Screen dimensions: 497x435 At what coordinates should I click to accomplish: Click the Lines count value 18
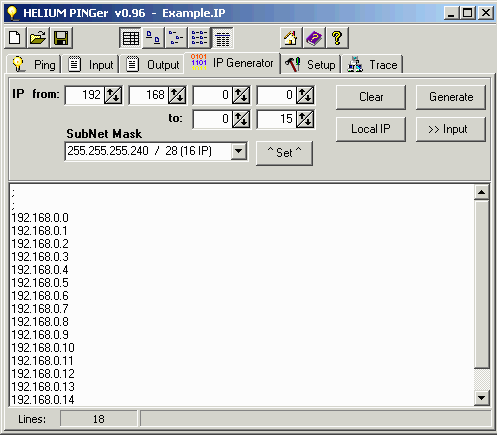click(x=99, y=419)
